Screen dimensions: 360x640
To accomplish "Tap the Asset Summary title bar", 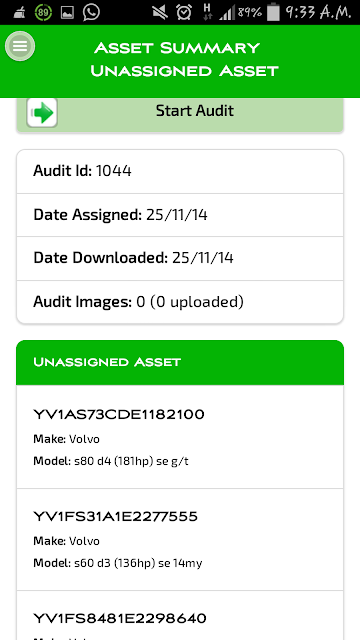I will [180, 61].
